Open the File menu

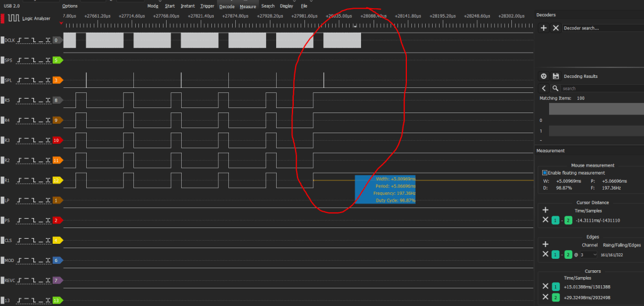[304, 6]
